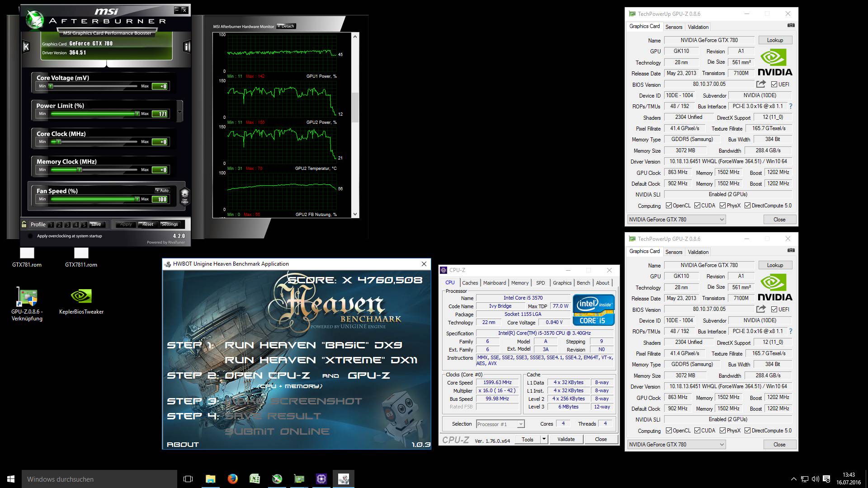
Task: Show hidden system tray icons
Action: (794, 479)
